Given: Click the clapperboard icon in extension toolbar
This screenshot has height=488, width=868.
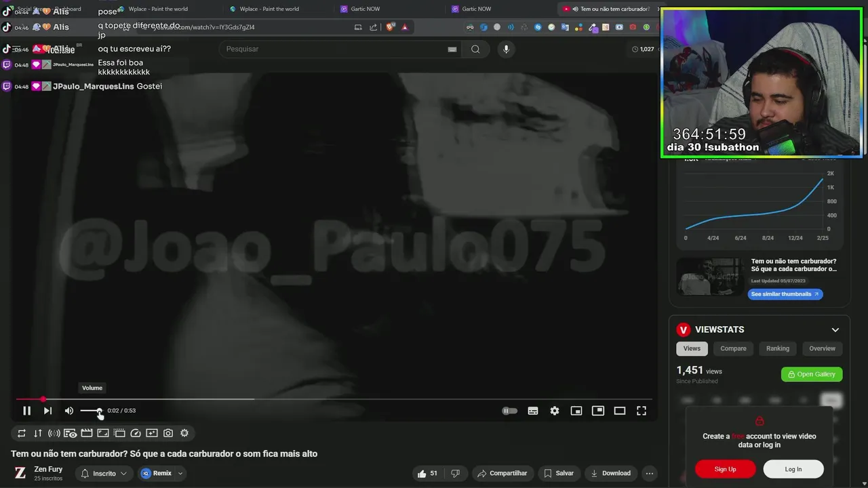Looking at the screenshot, I should click(x=87, y=433).
